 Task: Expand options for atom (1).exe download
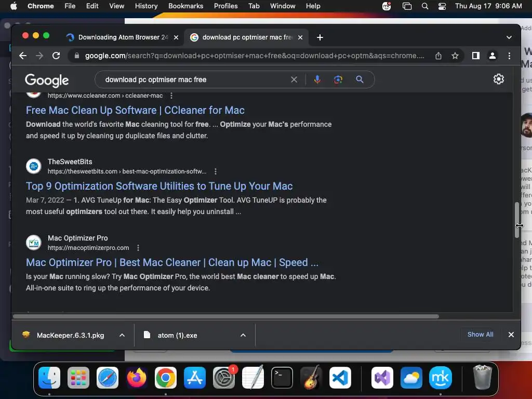click(x=243, y=335)
